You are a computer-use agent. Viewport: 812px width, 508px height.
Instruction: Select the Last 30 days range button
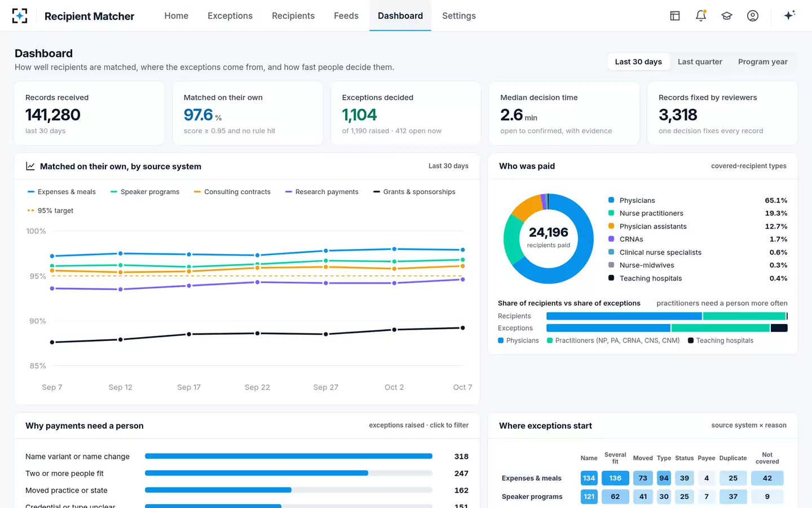638,62
